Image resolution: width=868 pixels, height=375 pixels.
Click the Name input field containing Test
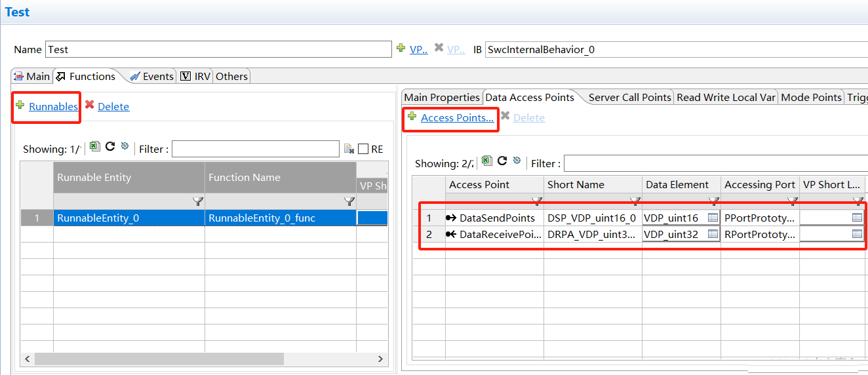(218, 50)
